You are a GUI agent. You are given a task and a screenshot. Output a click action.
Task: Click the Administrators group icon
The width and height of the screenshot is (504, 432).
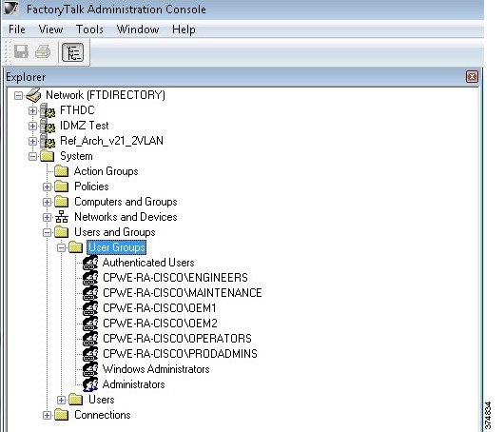(x=90, y=384)
